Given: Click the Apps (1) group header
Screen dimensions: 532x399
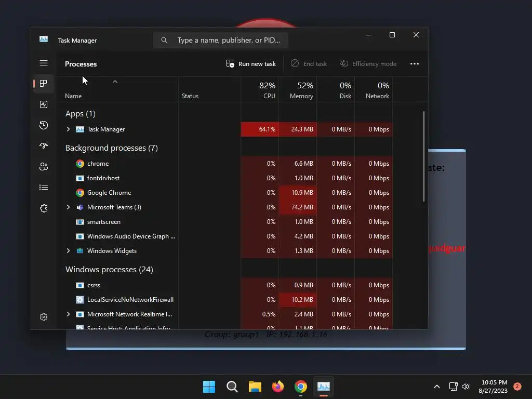Looking at the screenshot, I should pos(81,114).
